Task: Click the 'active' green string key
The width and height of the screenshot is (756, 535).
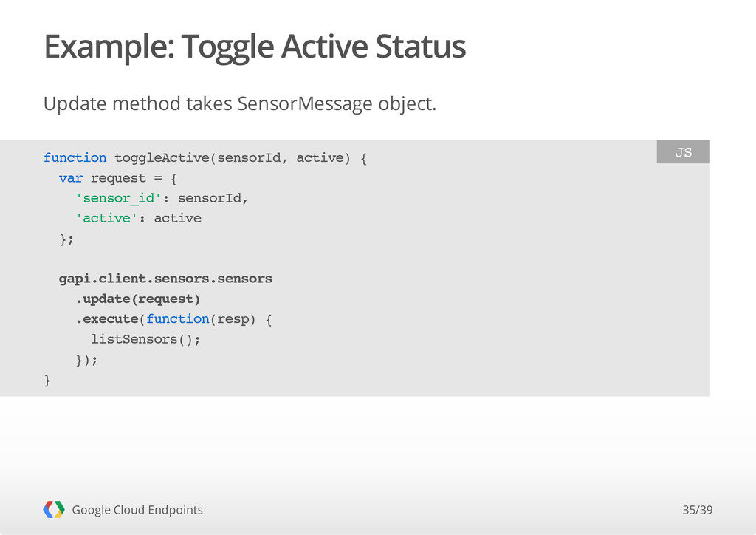Action: pos(106,219)
